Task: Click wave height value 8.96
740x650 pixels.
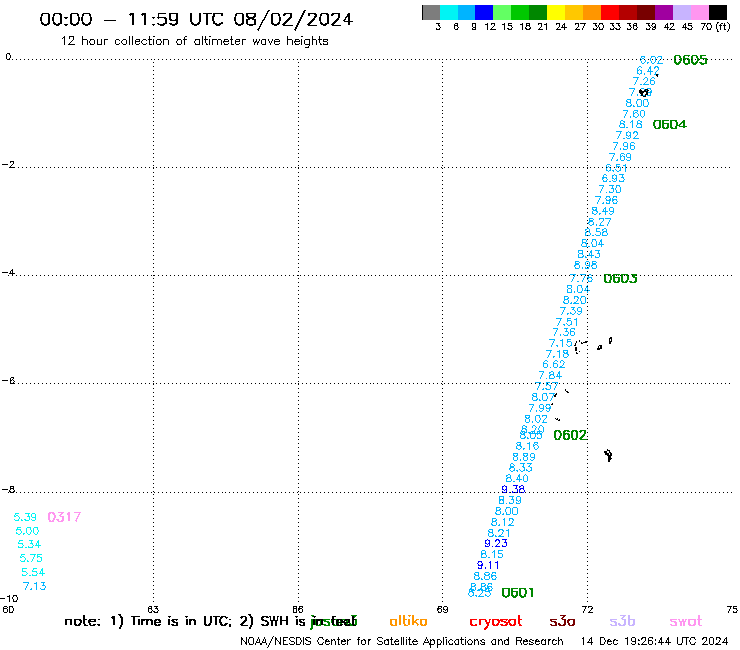Action: coord(586,265)
